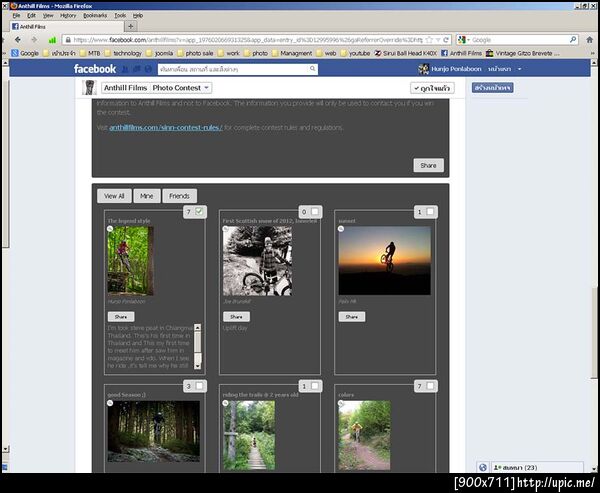Zoom icon on good Season photo
The height and width of the screenshot is (493, 600).
pos(110,403)
